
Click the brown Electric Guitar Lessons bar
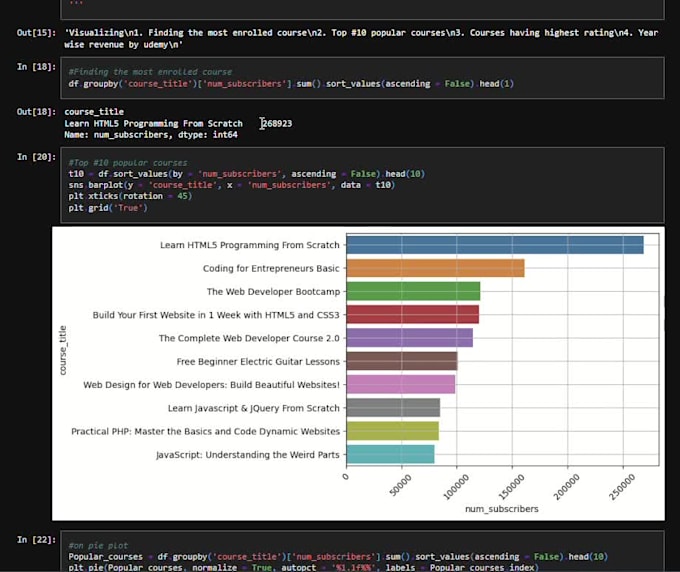click(400, 361)
